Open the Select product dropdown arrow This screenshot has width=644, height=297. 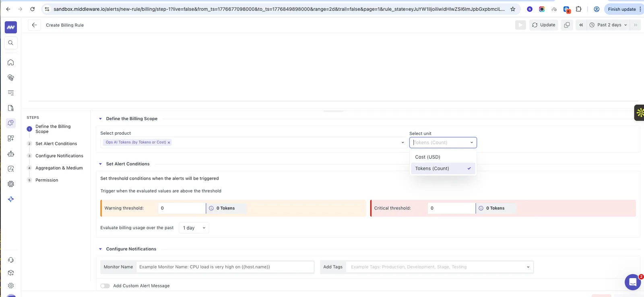402,142
